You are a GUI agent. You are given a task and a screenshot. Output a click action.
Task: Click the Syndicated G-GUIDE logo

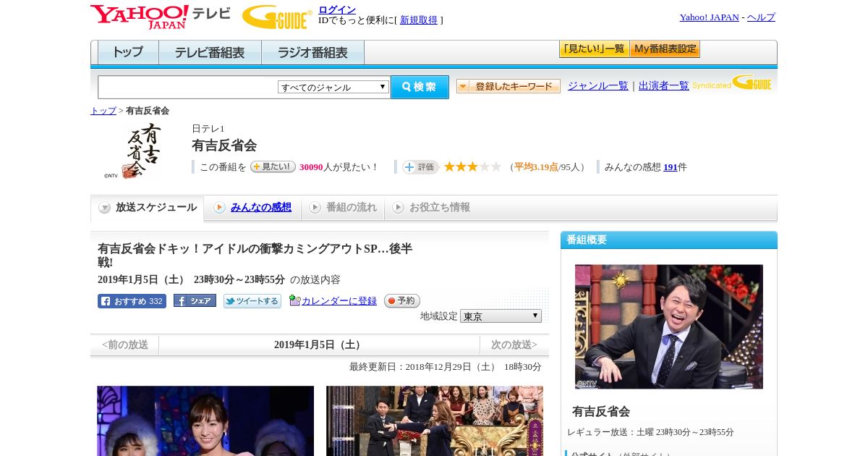732,83
